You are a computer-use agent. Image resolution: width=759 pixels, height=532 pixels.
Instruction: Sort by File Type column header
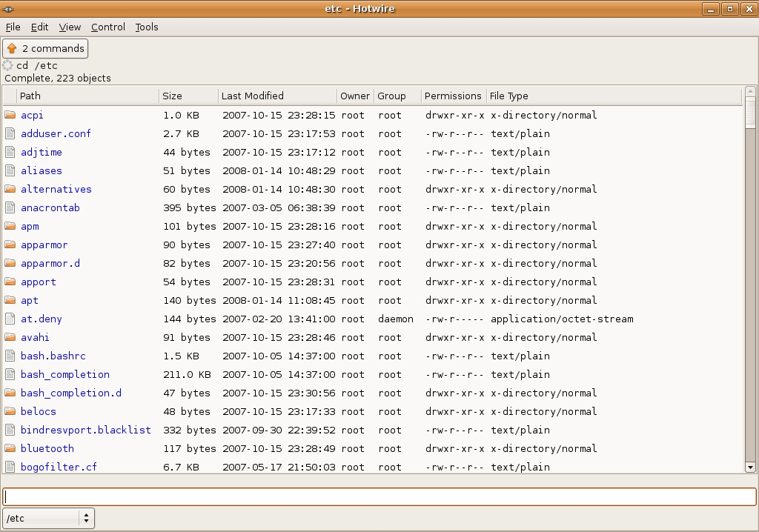click(614, 96)
